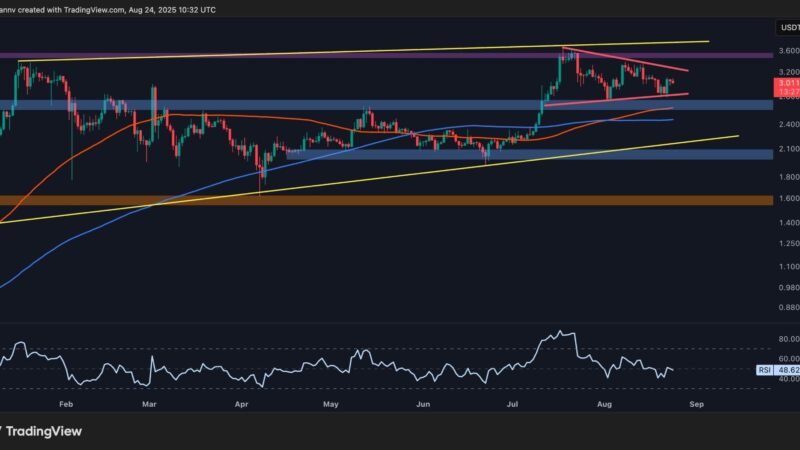Screen dimensions: 800x450
Task: Click the 3.011 current price label
Action: point(788,83)
